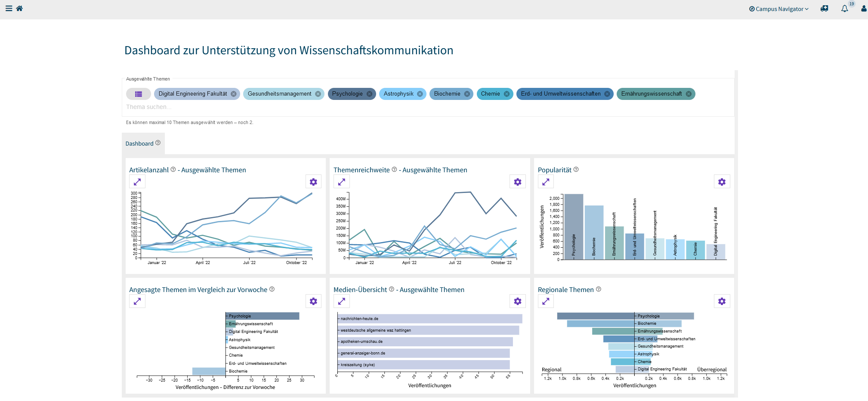Go to home via house icon

pyautogui.click(x=19, y=9)
